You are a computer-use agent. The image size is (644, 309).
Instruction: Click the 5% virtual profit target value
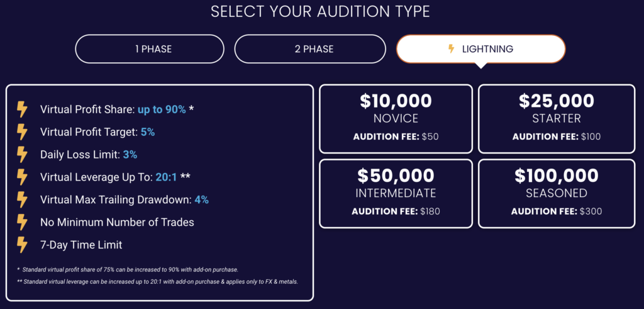coord(148,132)
